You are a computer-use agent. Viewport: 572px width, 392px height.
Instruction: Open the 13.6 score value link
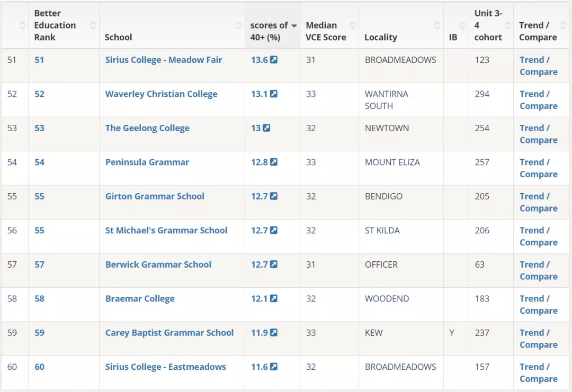[260, 60]
